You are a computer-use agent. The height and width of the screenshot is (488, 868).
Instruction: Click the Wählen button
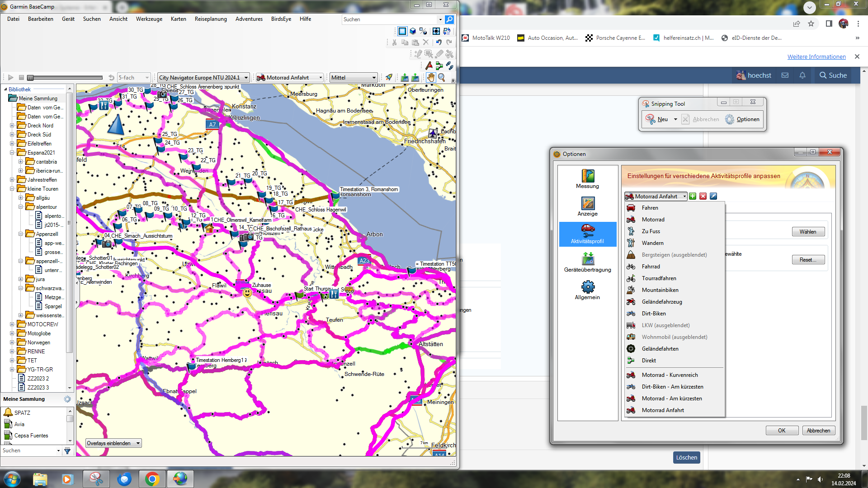808,232
